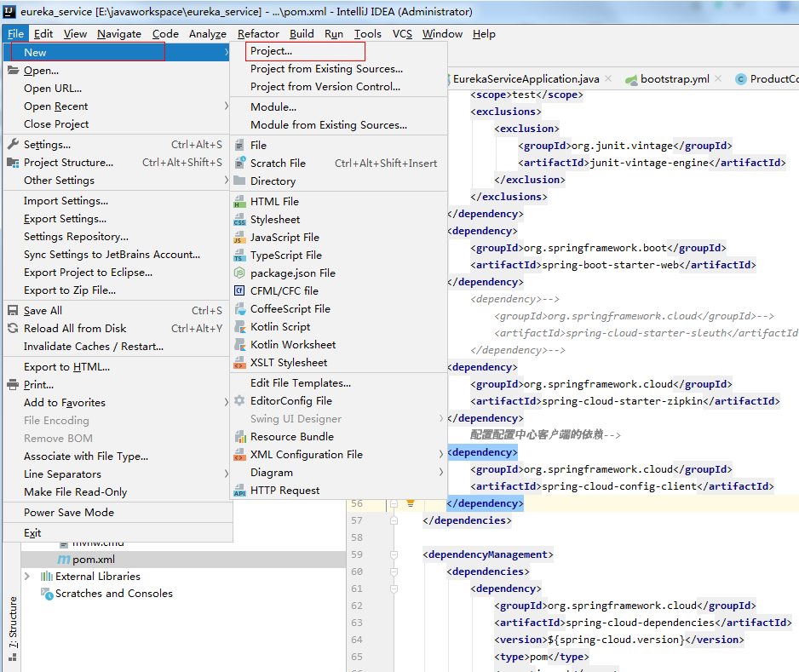Close the EurekaServiceApplication.java tab
This screenshot has width=799, height=672.
608,78
